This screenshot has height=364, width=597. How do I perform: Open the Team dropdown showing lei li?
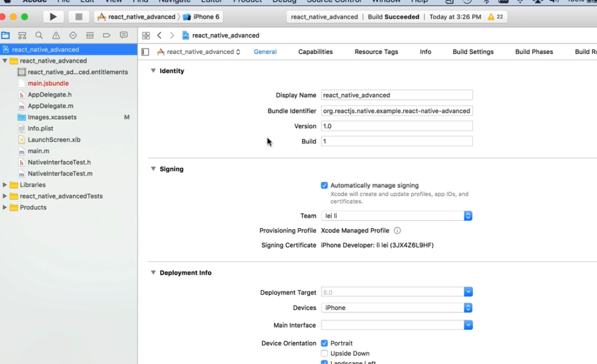tap(396, 216)
